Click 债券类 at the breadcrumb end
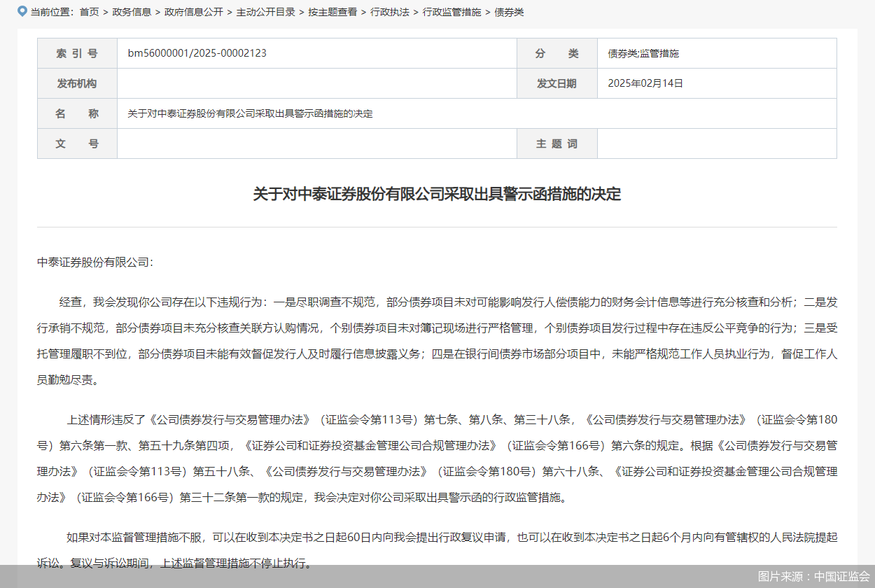Screen dimensions: 875x588 (x=509, y=12)
